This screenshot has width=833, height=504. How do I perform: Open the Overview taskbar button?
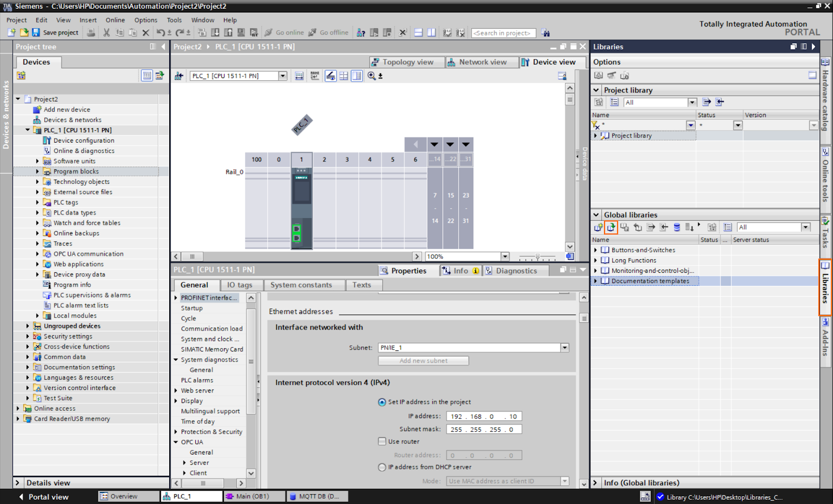[x=129, y=496]
